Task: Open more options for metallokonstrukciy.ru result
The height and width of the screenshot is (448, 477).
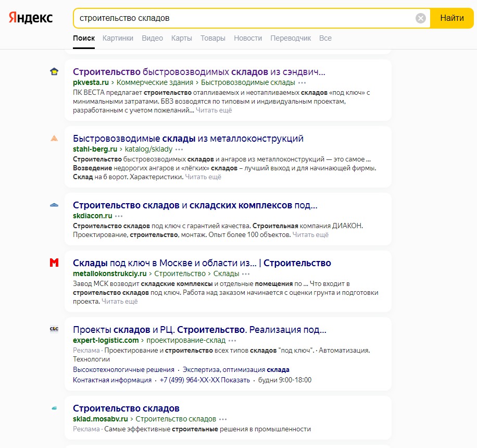Action: 246,274
